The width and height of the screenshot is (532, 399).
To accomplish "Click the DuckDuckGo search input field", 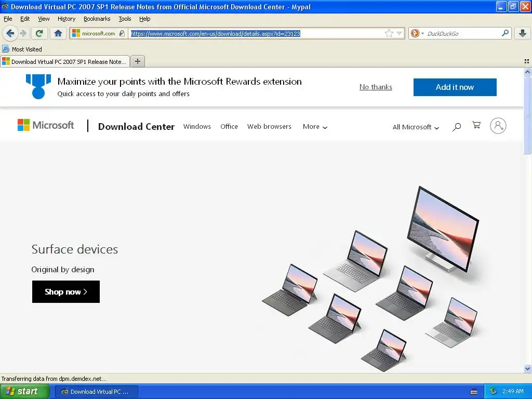I will point(462,33).
